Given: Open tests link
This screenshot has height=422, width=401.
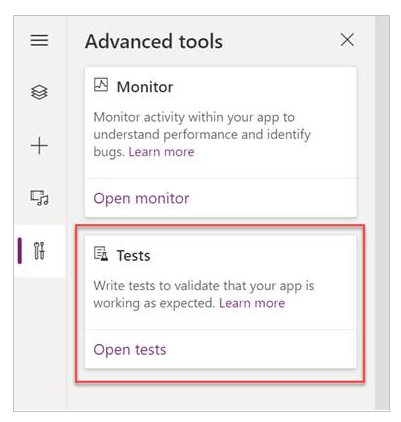Looking at the screenshot, I should point(130,350).
